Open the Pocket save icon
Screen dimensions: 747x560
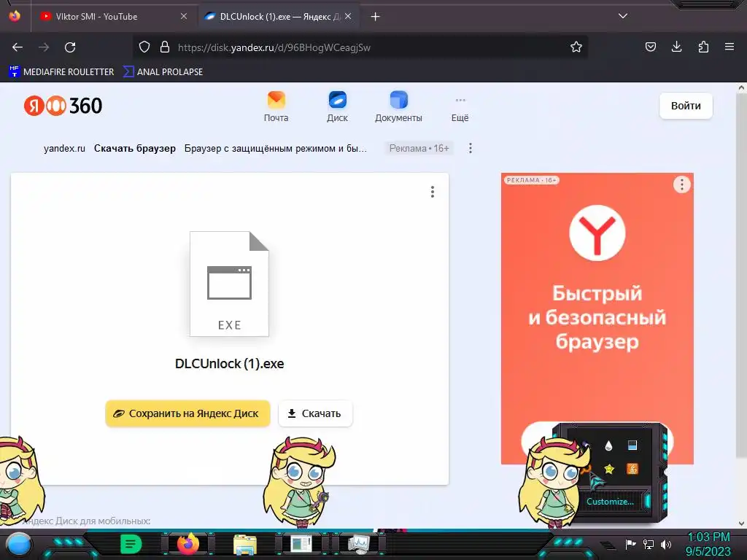point(650,47)
